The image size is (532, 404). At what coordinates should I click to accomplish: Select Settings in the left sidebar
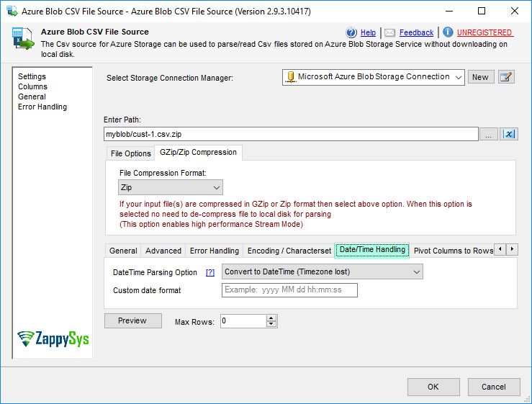32,76
